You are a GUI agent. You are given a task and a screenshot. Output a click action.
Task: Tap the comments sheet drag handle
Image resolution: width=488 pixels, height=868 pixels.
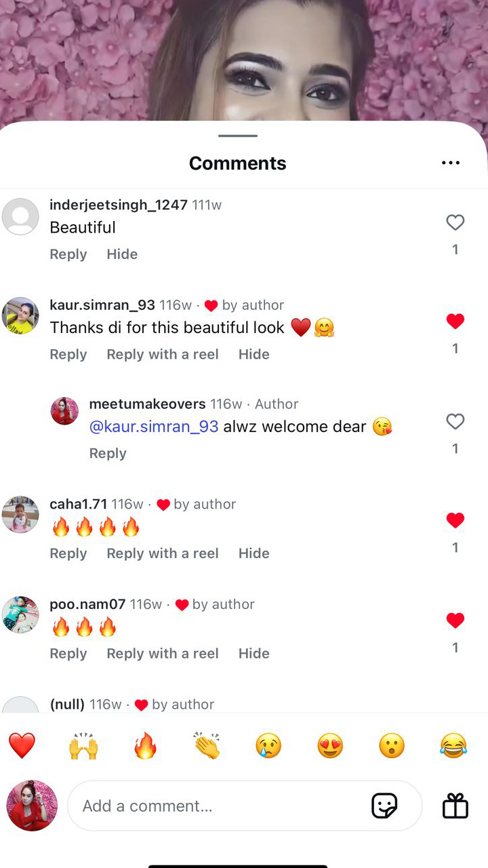point(238,136)
